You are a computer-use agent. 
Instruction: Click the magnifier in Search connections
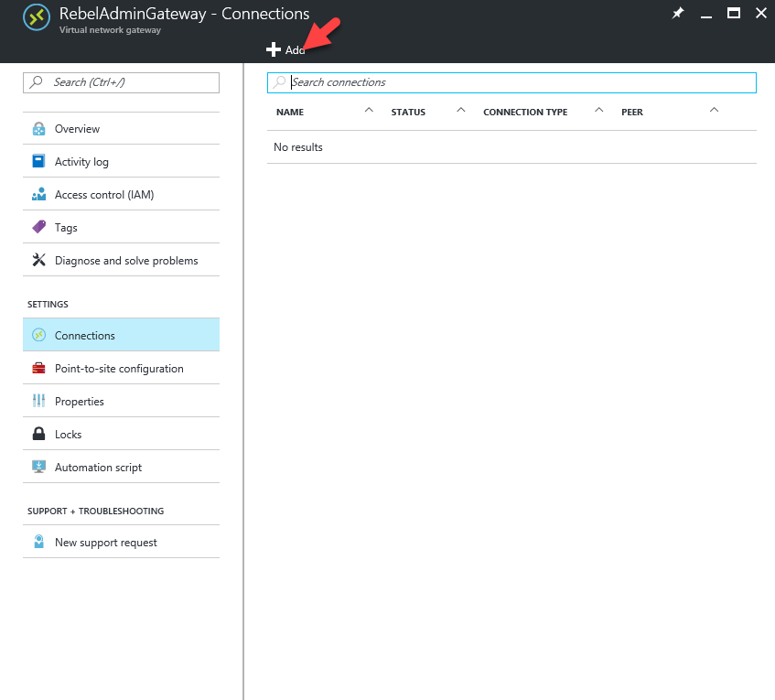click(280, 82)
